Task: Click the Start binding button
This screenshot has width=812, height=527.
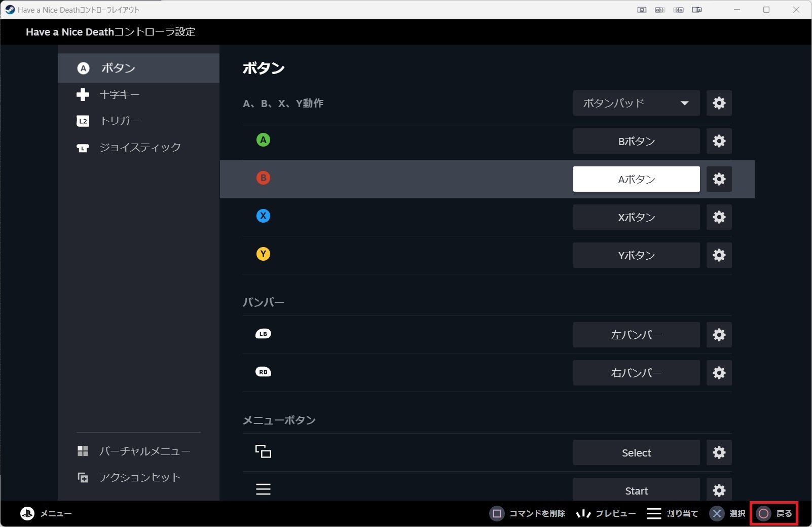Action: (x=636, y=490)
